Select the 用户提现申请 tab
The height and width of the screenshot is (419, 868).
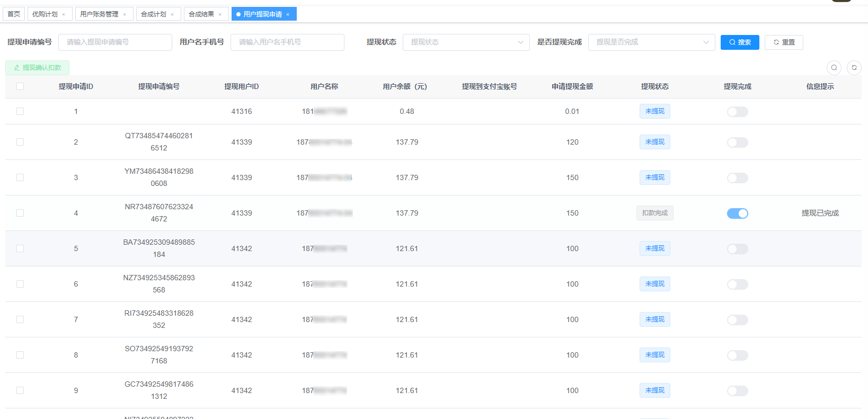point(263,14)
